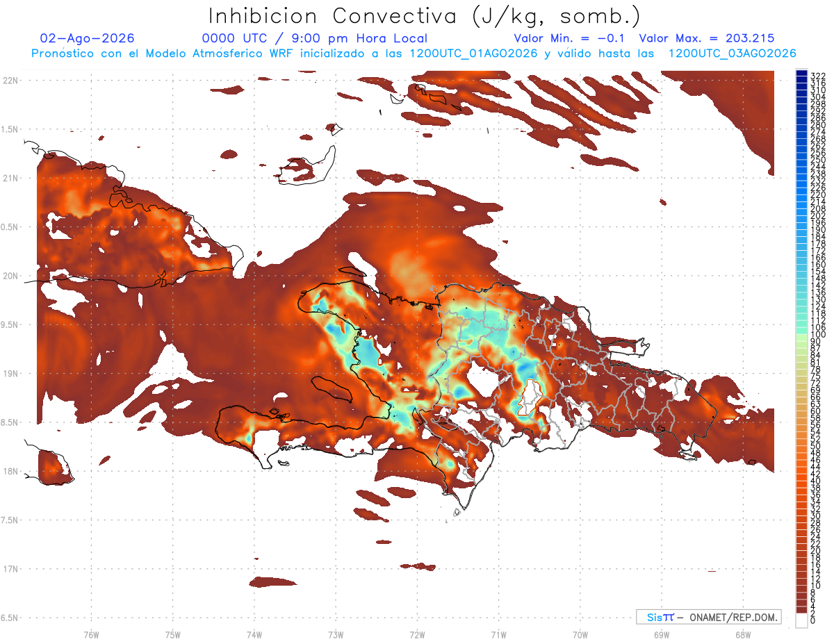
Task: Click the '76W' longitude label
Action: pos(91,634)
